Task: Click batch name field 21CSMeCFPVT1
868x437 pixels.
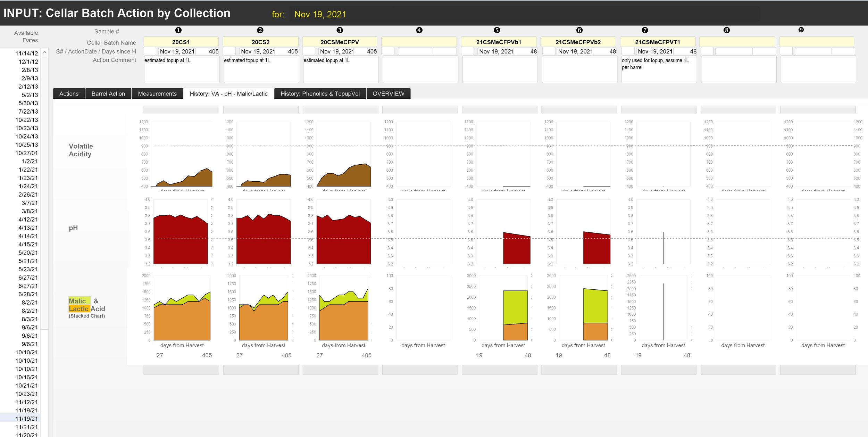Action: (658, 42)
